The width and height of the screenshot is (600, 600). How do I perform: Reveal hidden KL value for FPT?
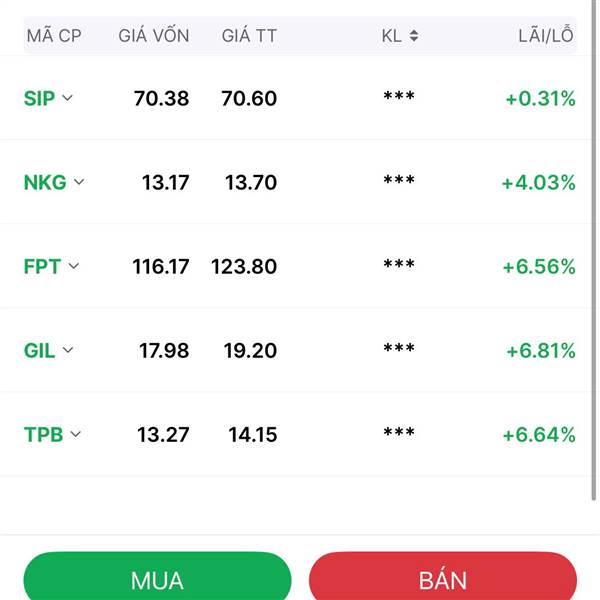[399, 265]
